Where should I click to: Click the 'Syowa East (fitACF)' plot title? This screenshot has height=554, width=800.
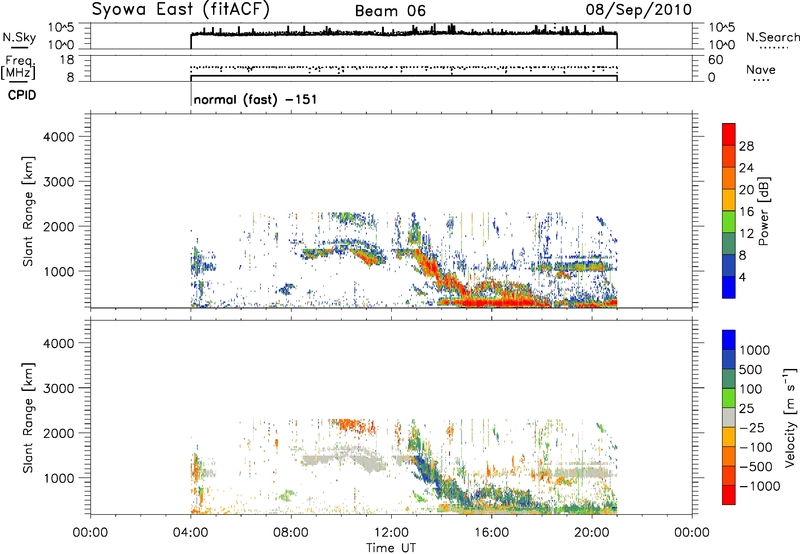click(x=180, y=9)
